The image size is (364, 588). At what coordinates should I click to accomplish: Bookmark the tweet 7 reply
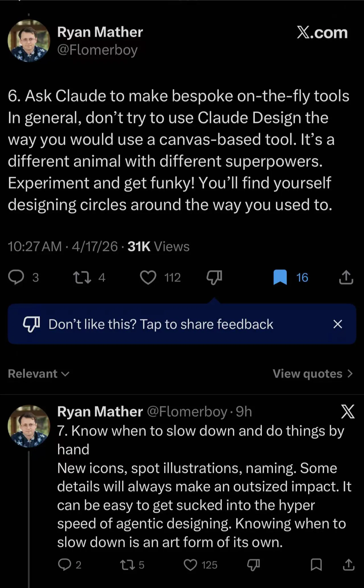(x=316, y=564)
